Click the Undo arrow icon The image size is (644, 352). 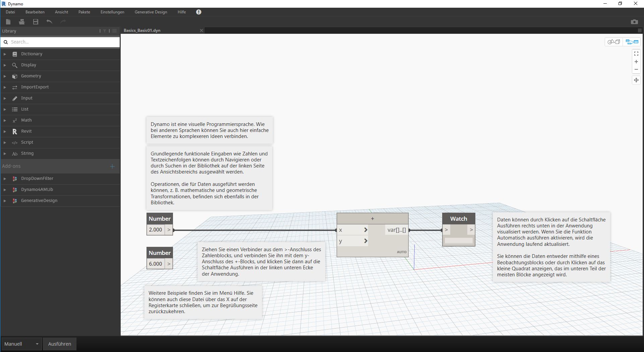49,22
